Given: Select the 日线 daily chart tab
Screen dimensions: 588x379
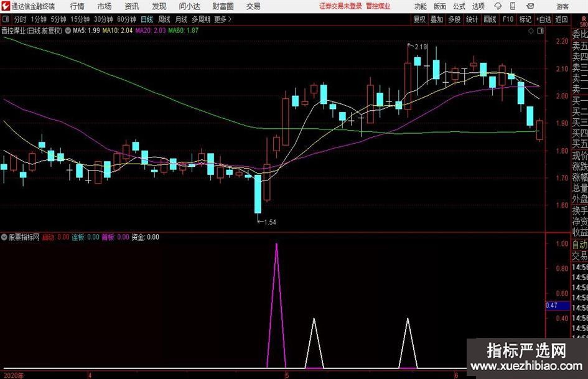Looking at the screenshot, I should (147, 19).
